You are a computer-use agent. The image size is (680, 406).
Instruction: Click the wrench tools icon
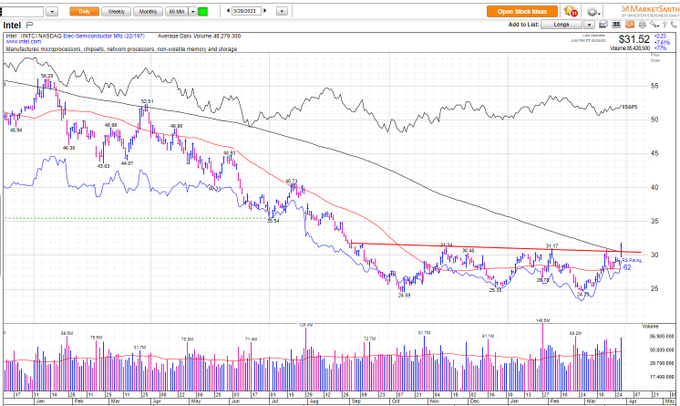pyautogui.click(x=654, y=25)
